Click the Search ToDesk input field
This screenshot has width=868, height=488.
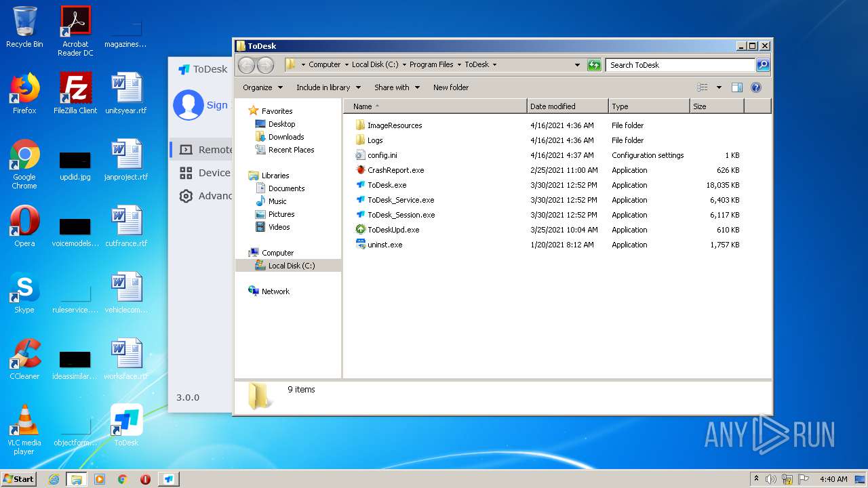pos(680,65)
